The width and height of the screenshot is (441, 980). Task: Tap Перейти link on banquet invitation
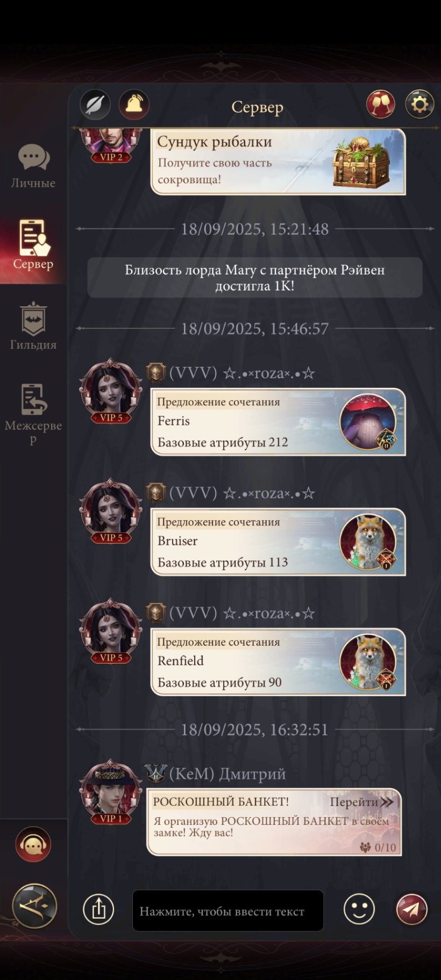[361, 802]
